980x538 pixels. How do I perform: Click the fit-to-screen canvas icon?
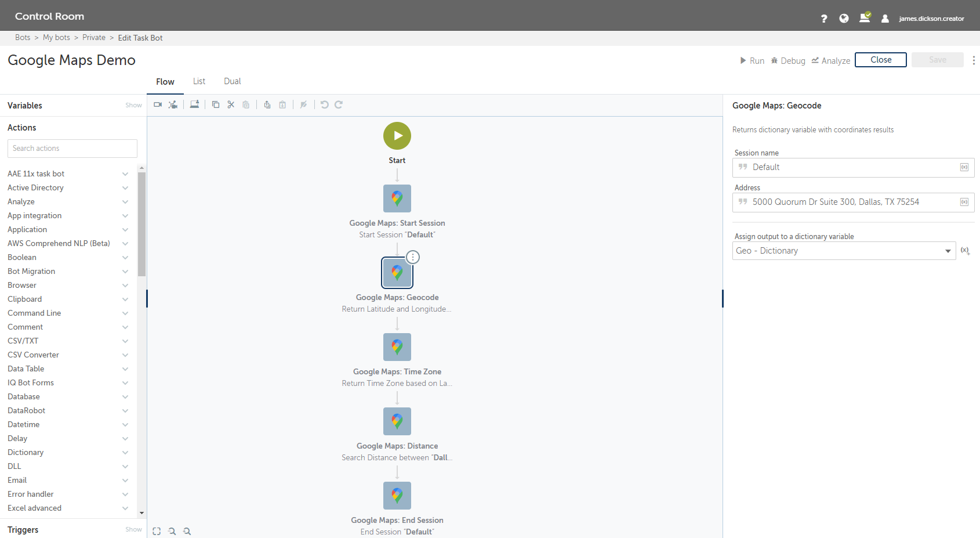click(x=157, y=531)
